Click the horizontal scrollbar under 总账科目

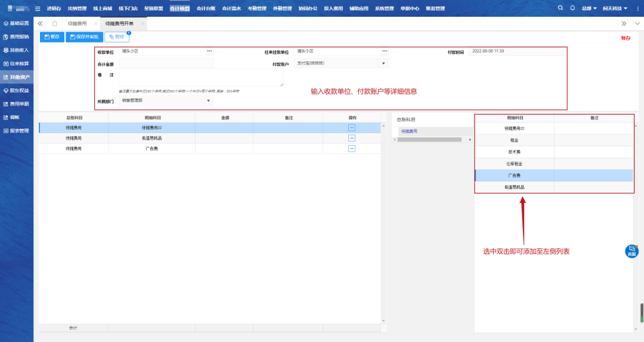coord(429,140)
